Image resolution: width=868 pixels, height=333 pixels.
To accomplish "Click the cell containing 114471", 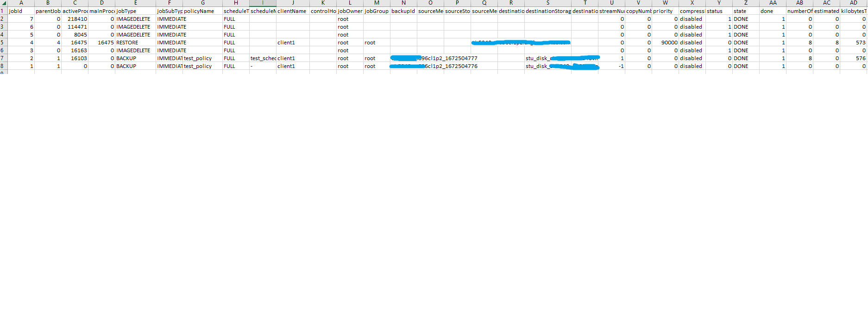I will (75, 27).
